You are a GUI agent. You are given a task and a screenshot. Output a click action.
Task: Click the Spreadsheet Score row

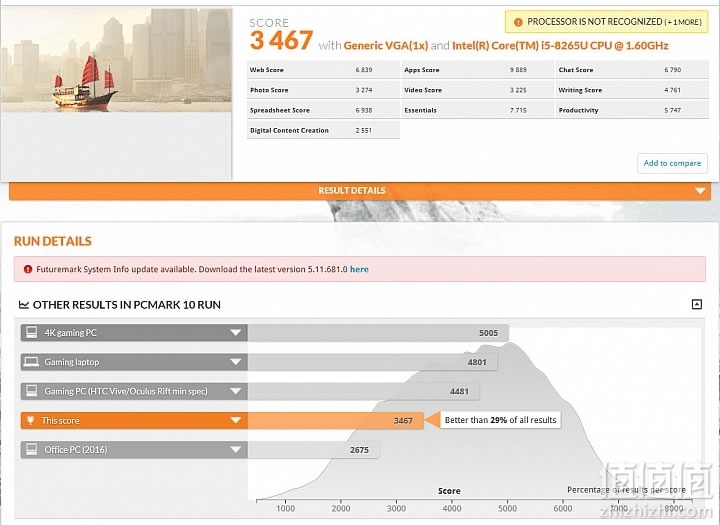[x=323, y=110]
